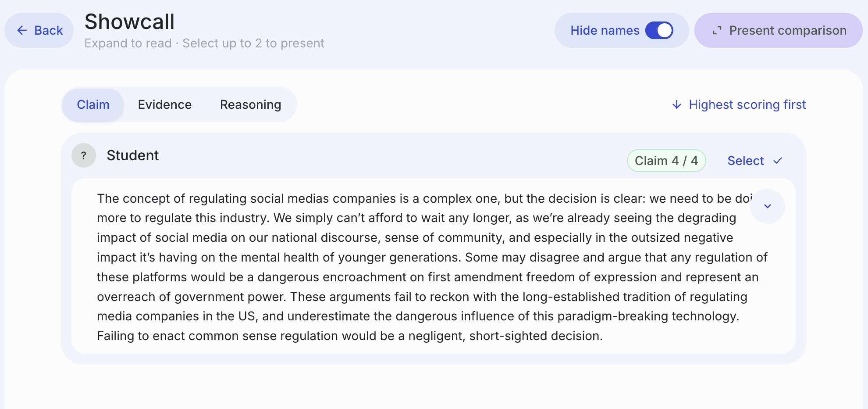Open the Evidence tab
This screenshot has height=409, width=868.
[165, 104]
